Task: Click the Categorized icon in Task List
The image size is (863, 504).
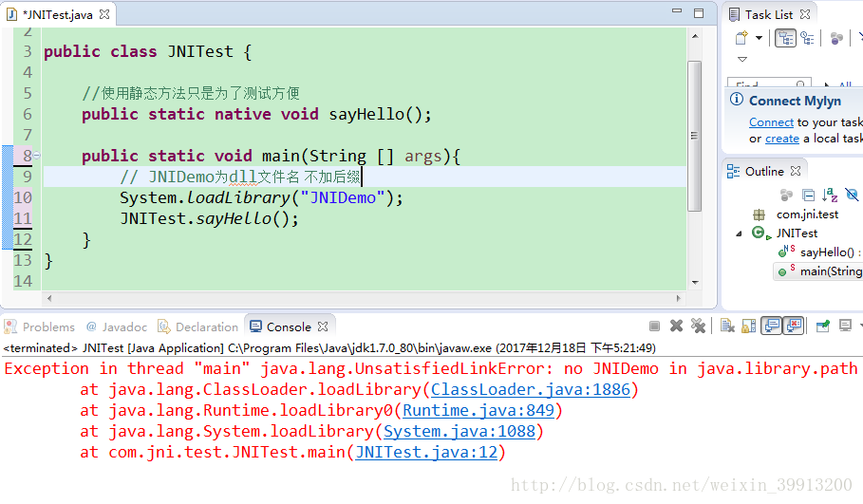Action: pyautogui.click(x=786, y=38)
